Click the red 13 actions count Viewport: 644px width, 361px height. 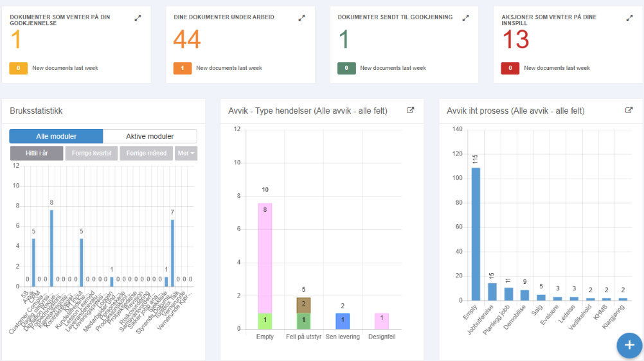[516, 39]
